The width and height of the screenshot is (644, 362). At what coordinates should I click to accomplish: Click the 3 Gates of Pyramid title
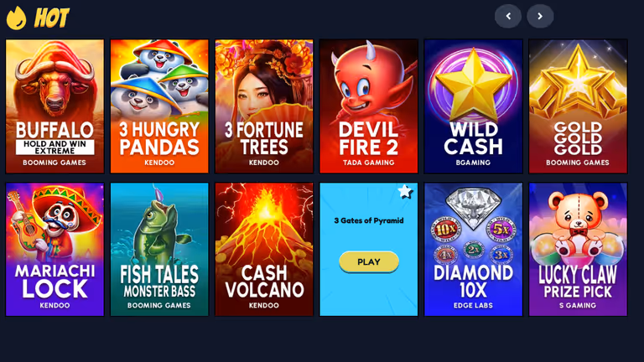tap(369, 220)
